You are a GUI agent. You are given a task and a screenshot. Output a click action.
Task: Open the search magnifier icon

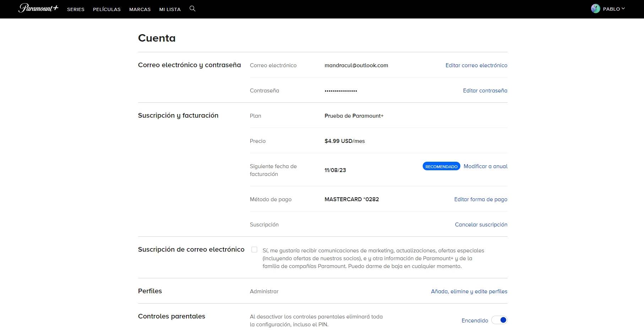(193, 9)
